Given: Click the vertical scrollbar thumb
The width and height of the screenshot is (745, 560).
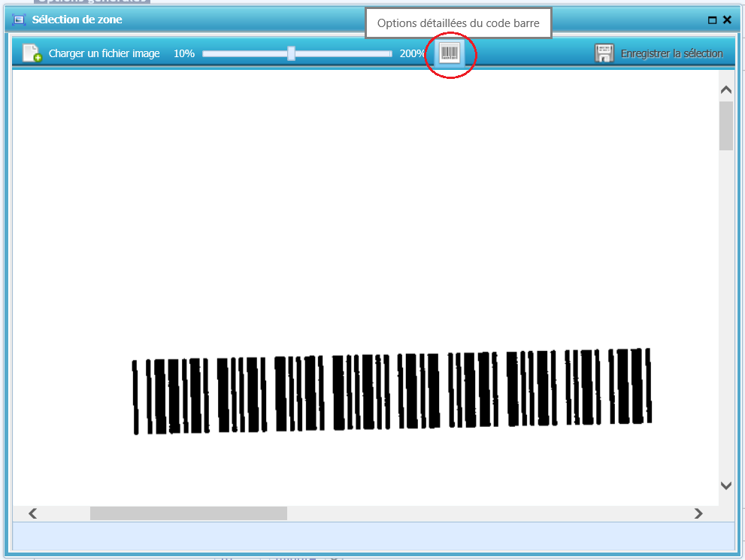Looking at the screenshot, I should [x=725, y=126].
